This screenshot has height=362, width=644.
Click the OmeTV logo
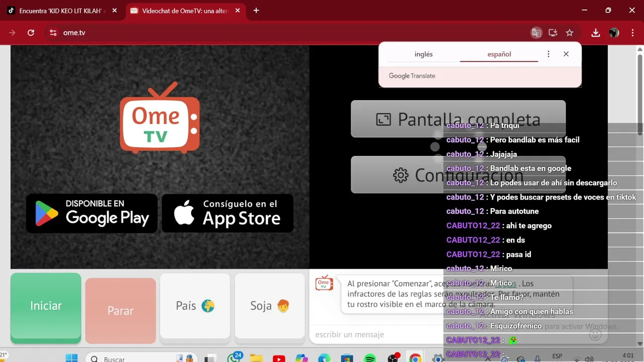pyautogui.click(x=159, y=117)
